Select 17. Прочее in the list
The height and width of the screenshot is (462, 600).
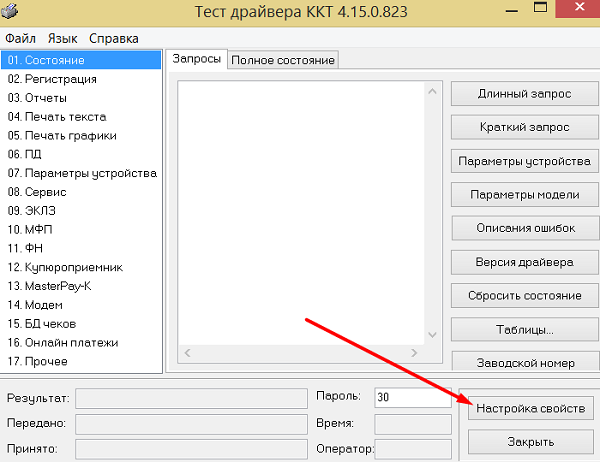(81, 361)
